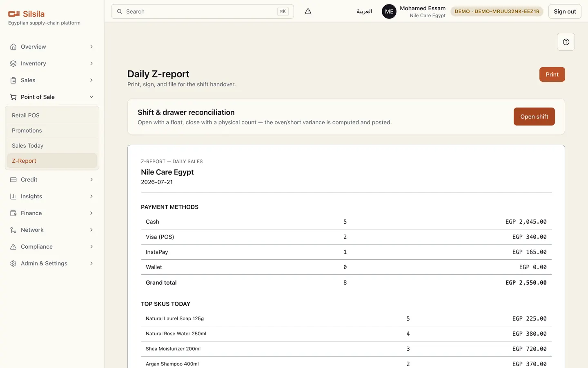Focus the Search input field

click(x=203, y=11)
